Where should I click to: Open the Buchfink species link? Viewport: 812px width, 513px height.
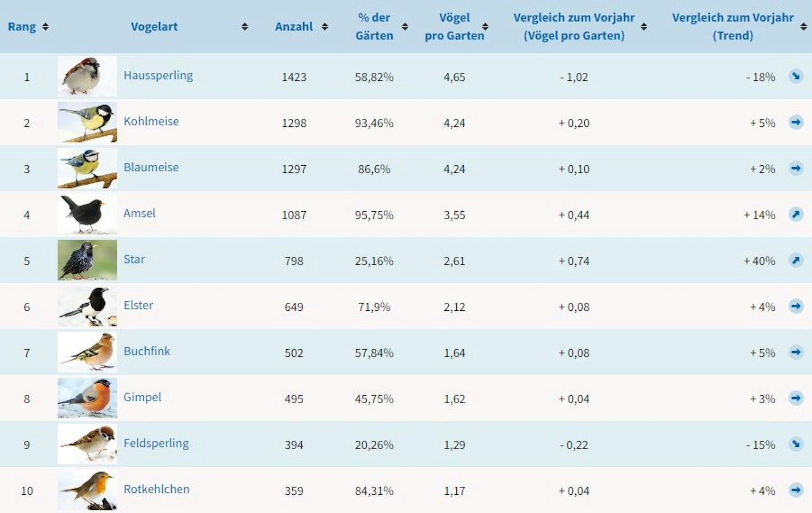point(147,351)
